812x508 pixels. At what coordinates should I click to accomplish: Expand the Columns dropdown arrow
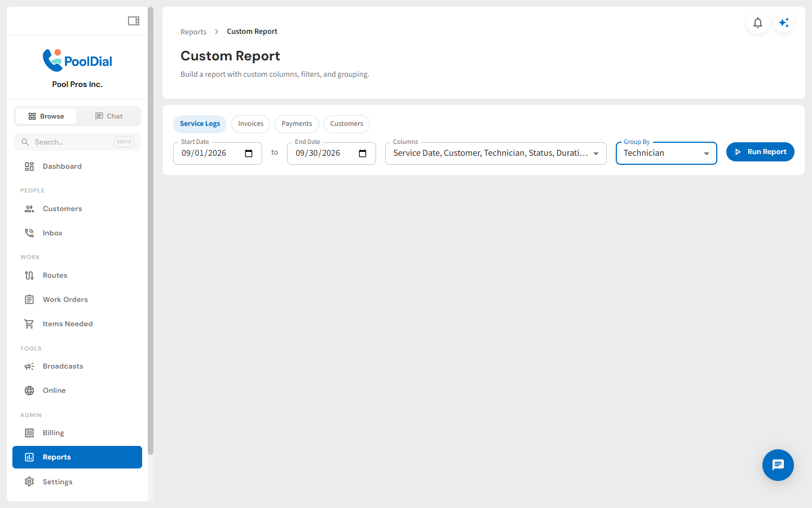pos(596,154)
